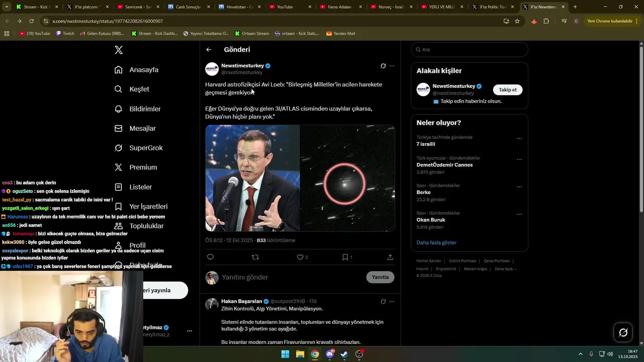
Task: Share the post via share icon
Action: click(x=390, y=257)
